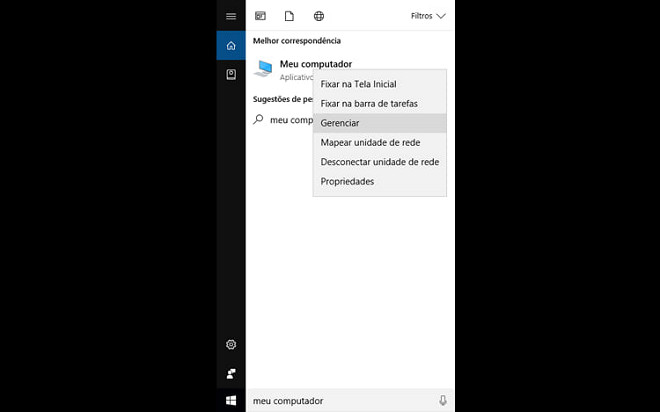Screen dimensions: 660x412
Task: Select Desconectar unidade de rede
Action: 380,162
